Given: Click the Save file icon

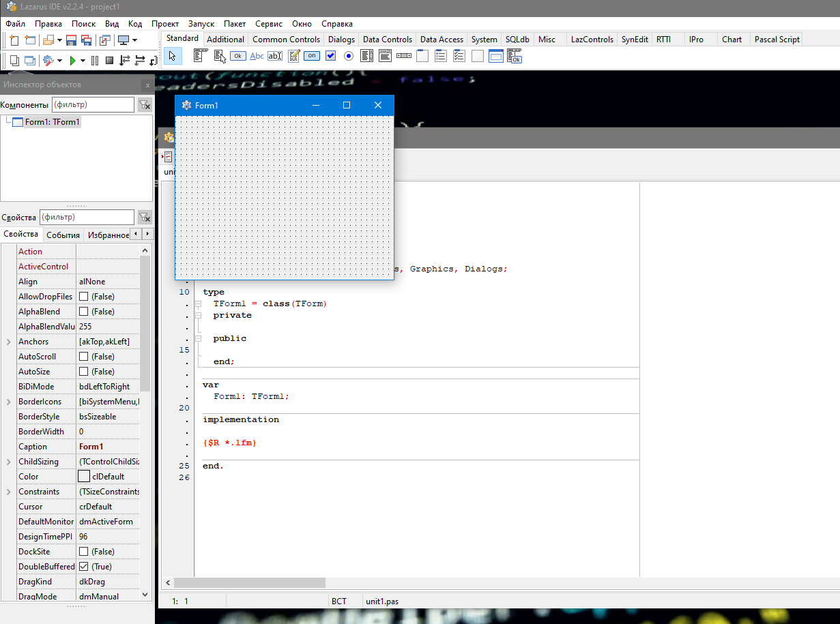Looking at the screenshot, I should coord(71,40).
